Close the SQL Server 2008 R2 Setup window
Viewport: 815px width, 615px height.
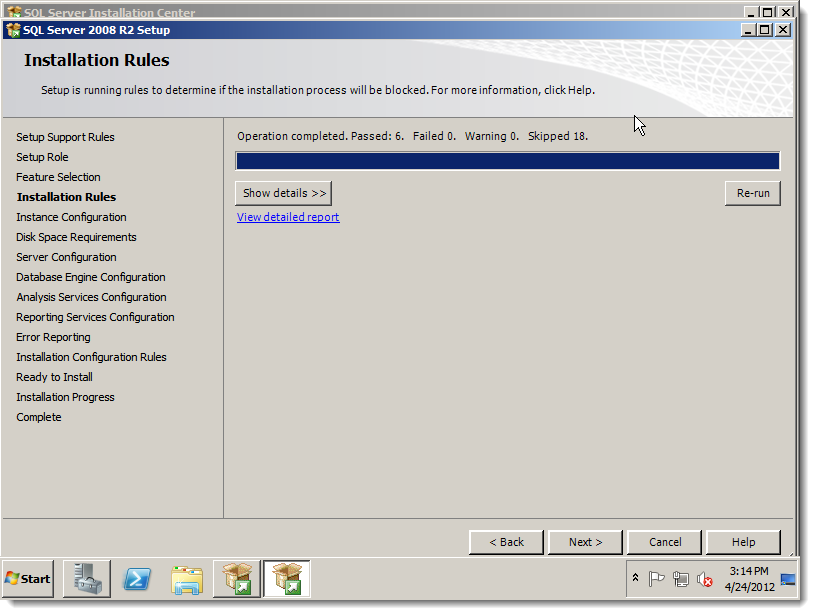click(x=783, y=30)
